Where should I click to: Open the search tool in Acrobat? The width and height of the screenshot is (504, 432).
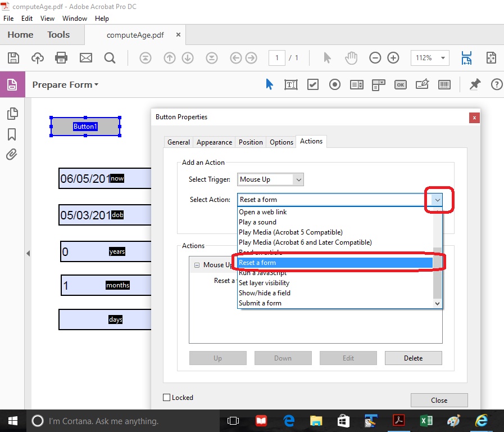(x=110, y=57)
